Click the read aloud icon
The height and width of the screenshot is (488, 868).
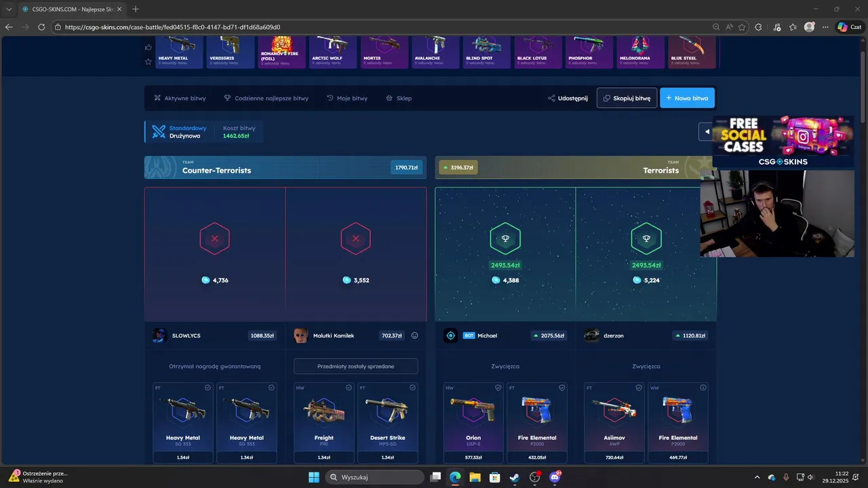[729, 27]
